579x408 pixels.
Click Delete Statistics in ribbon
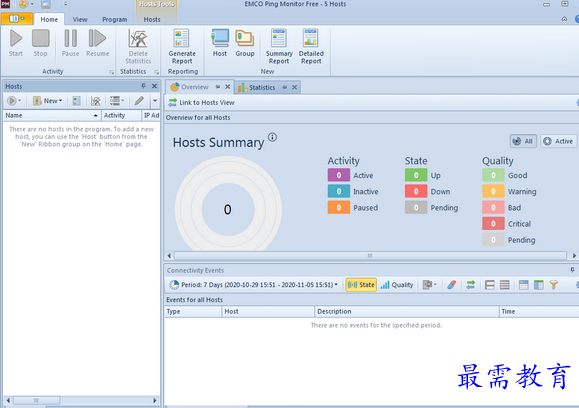click(138, 47)
